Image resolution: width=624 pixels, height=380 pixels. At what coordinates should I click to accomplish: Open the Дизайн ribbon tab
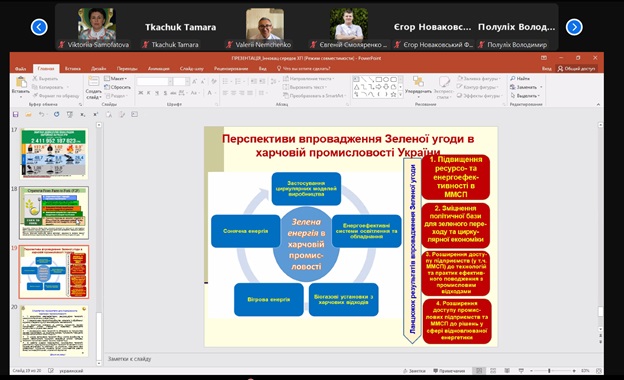pos(98,68)
